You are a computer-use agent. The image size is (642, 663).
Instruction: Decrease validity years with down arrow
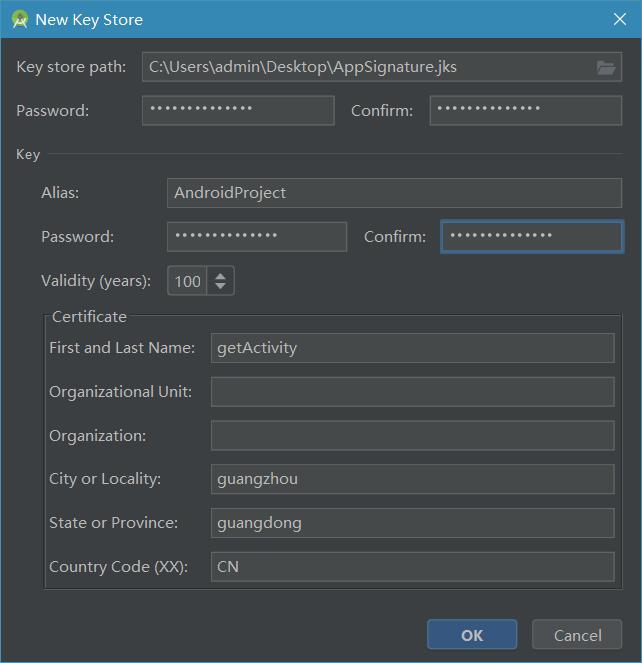pos(221,288)
